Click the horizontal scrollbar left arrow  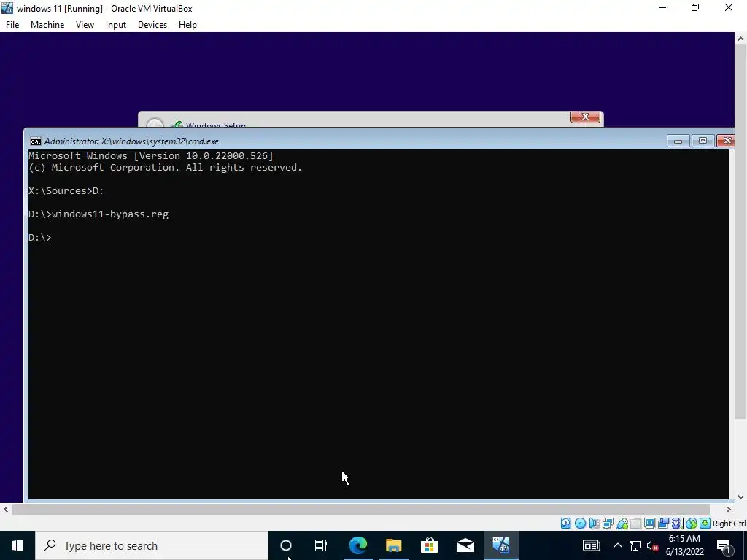tap(6, 510)
